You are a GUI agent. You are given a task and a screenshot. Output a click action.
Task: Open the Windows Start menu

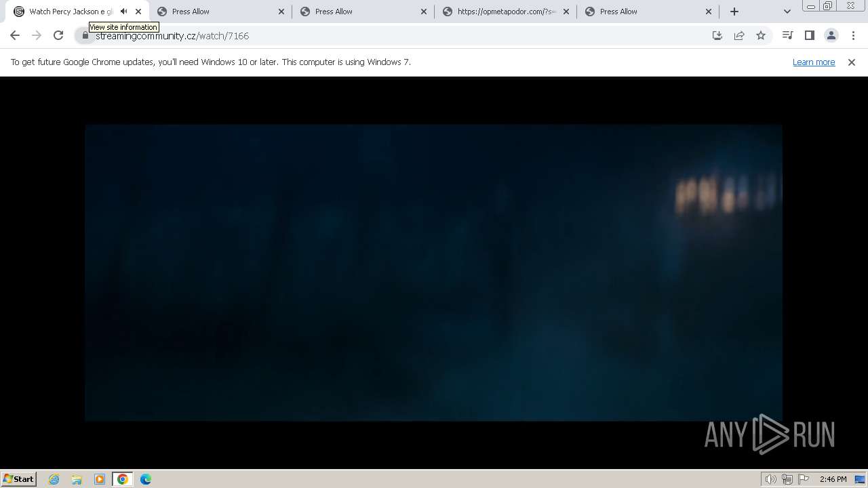(x=18, y=479)
